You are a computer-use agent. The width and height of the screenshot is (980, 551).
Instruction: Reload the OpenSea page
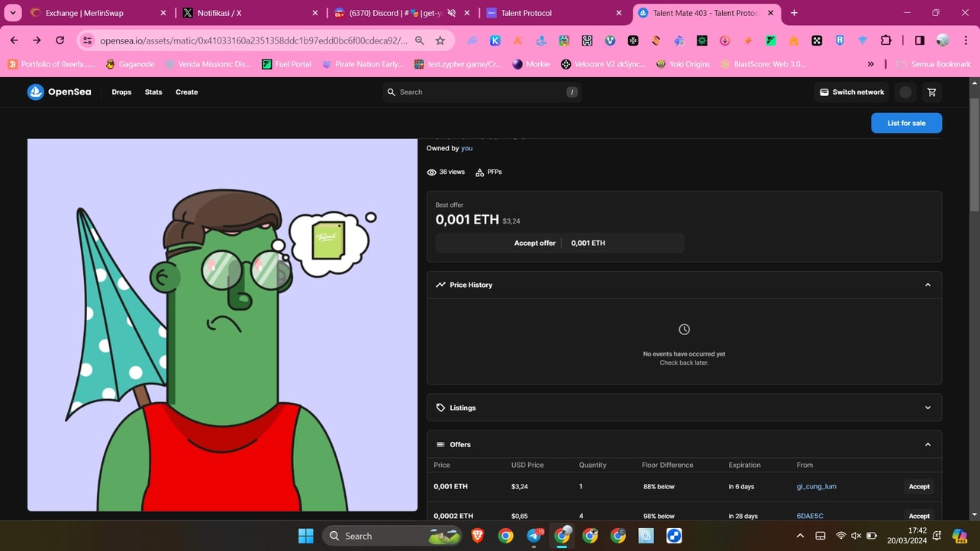(x=60, y=40)
